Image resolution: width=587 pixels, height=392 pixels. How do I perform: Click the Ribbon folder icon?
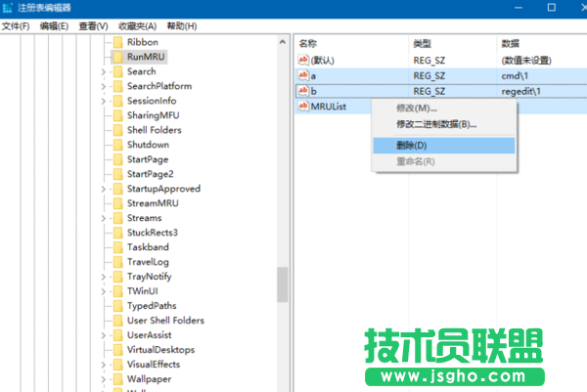click(x=118, y=42)
